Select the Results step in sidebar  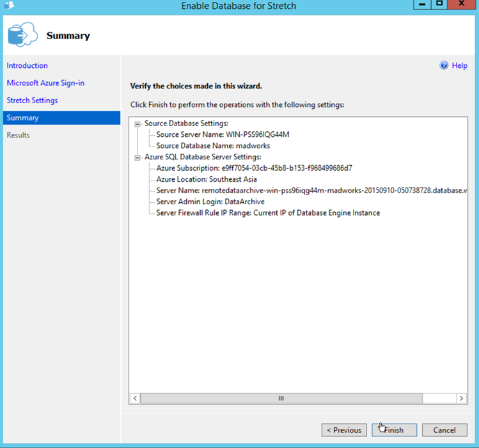tap(19, 135)
